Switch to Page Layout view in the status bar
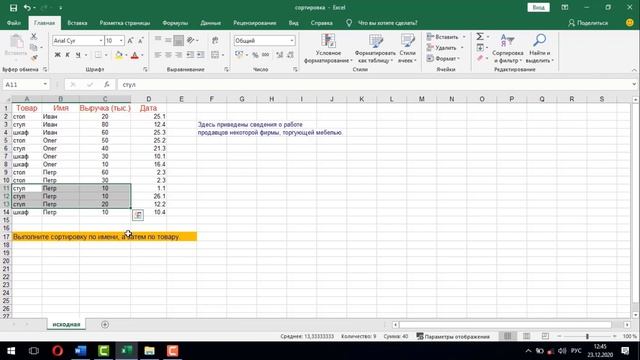 [527, 336]
